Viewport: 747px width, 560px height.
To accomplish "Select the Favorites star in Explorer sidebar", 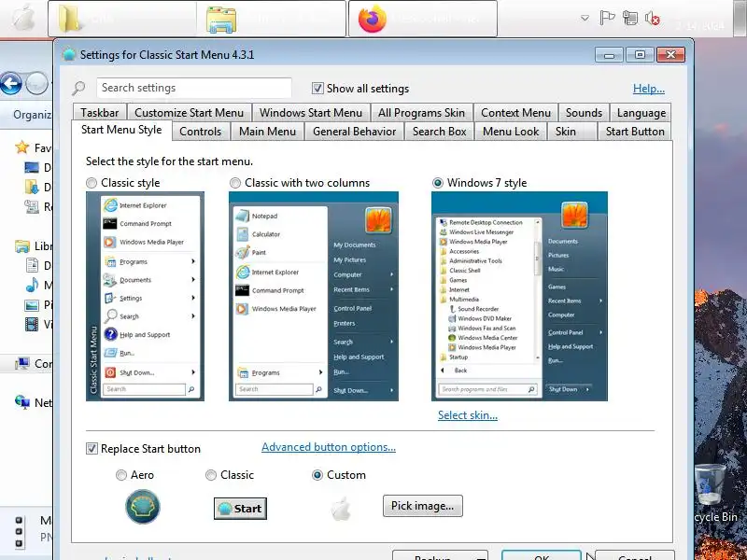I will click(21, 147).
